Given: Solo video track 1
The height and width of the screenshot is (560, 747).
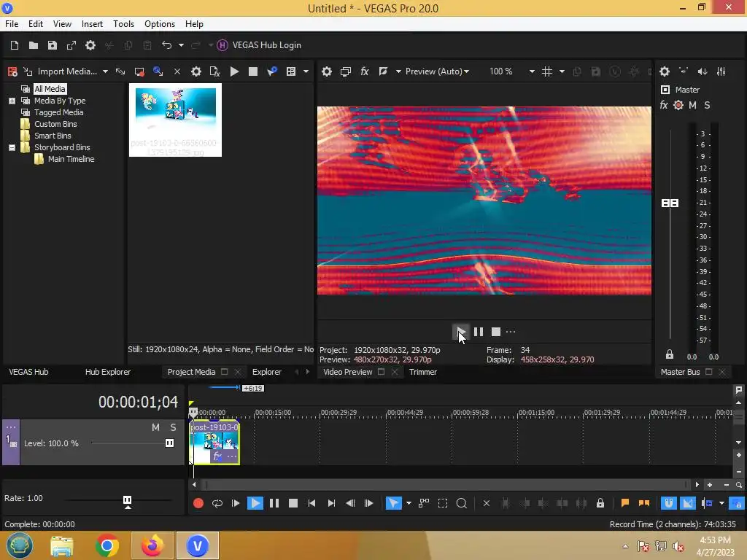Looking at the screenshot, I should coord(173,427).
